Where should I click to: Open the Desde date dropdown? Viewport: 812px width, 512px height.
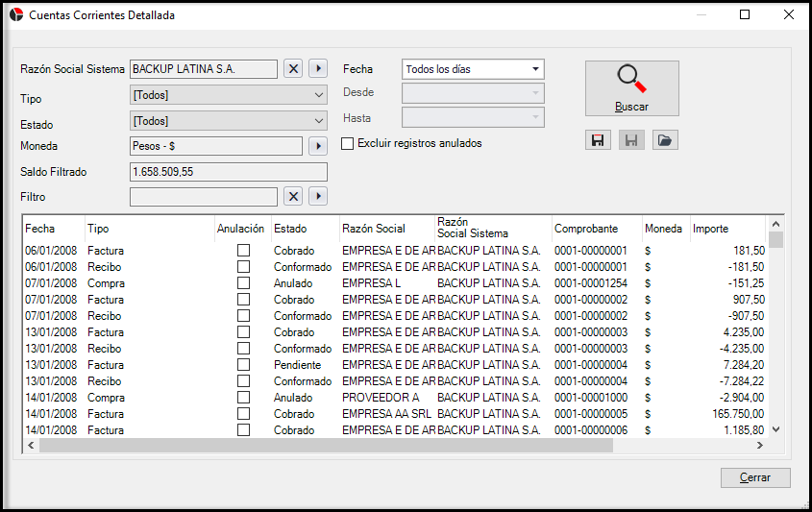[535, 92]
